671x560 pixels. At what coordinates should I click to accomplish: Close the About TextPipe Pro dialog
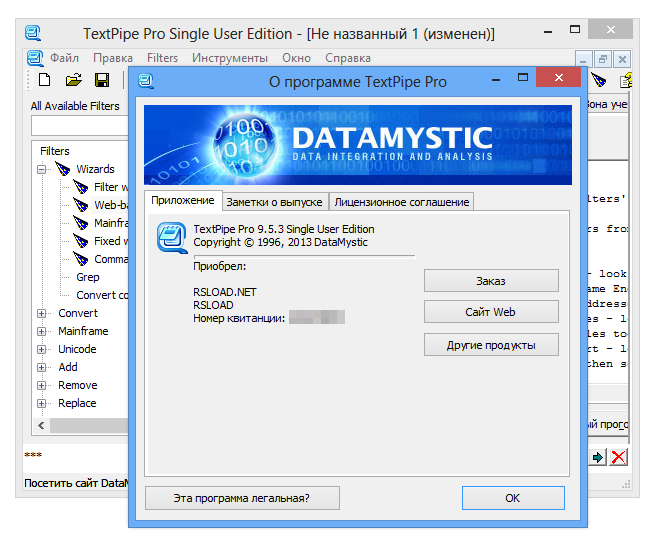(x=558, y=77)
